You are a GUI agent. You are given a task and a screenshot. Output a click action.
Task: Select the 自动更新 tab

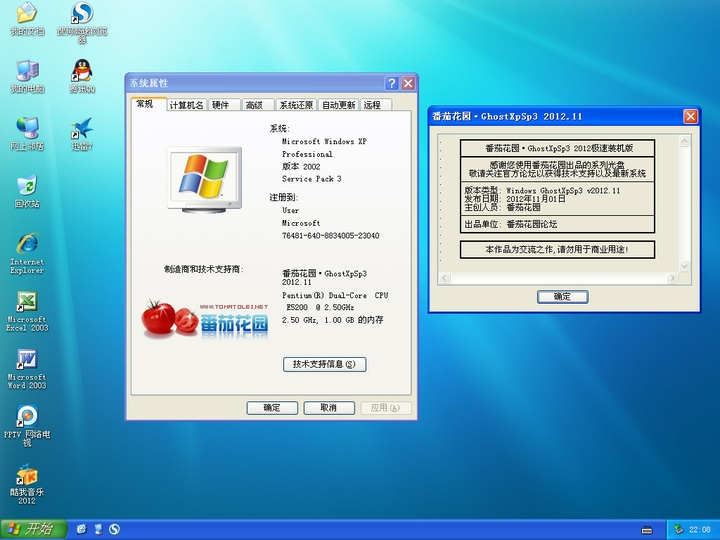pos(339,105)
